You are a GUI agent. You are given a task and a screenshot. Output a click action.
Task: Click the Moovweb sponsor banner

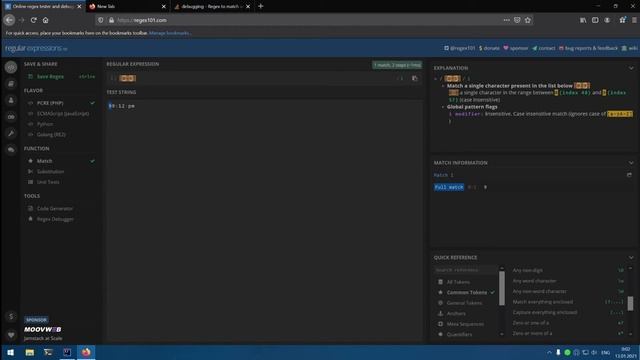43,330
